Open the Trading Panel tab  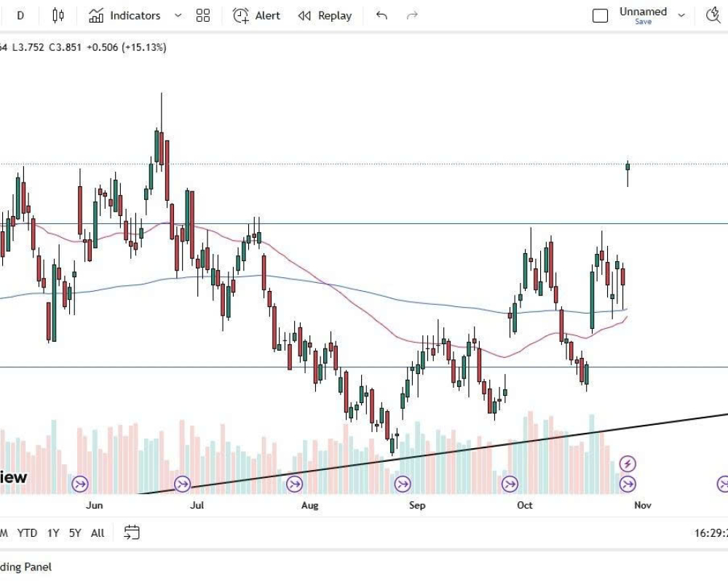click(25, 567)
